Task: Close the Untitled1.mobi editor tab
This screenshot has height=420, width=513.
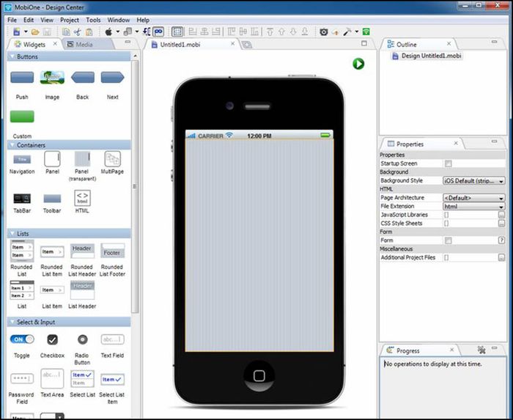Action: (233, 43)
